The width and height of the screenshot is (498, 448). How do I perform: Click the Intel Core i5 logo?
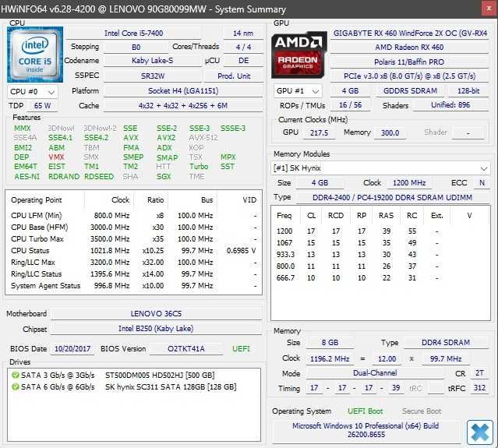35,55
